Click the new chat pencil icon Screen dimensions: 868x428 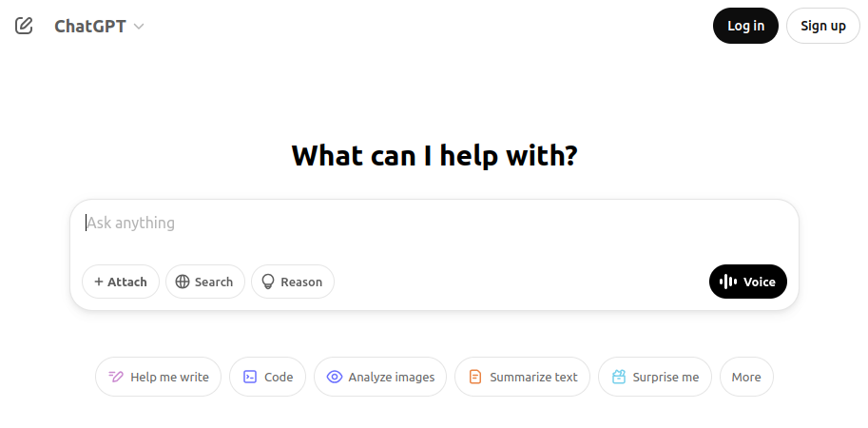[25, 26]
